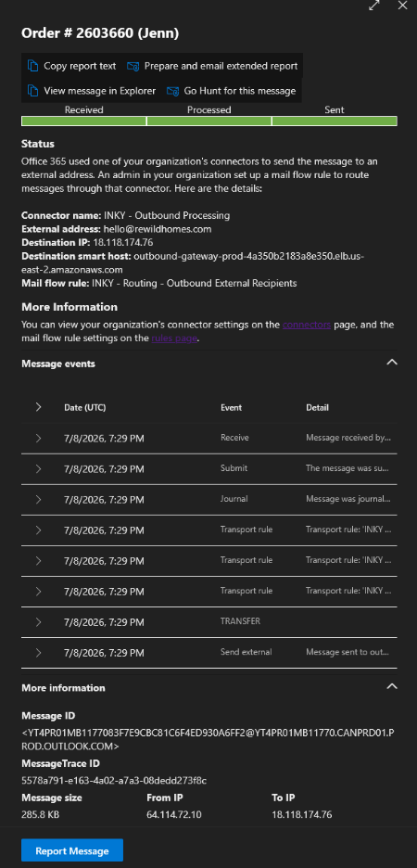Click Go Hunt for this message icon
Viewport: 417px width, 868px height.
(x=172, y=90)
